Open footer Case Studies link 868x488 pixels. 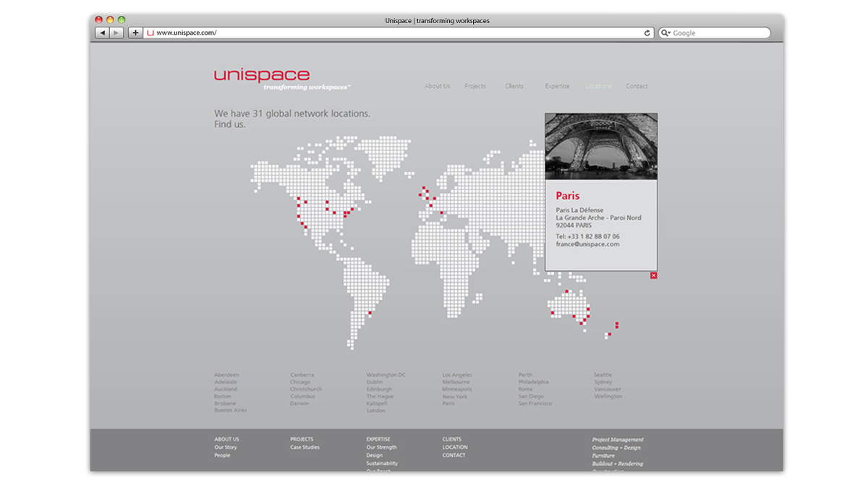point(305,447)
